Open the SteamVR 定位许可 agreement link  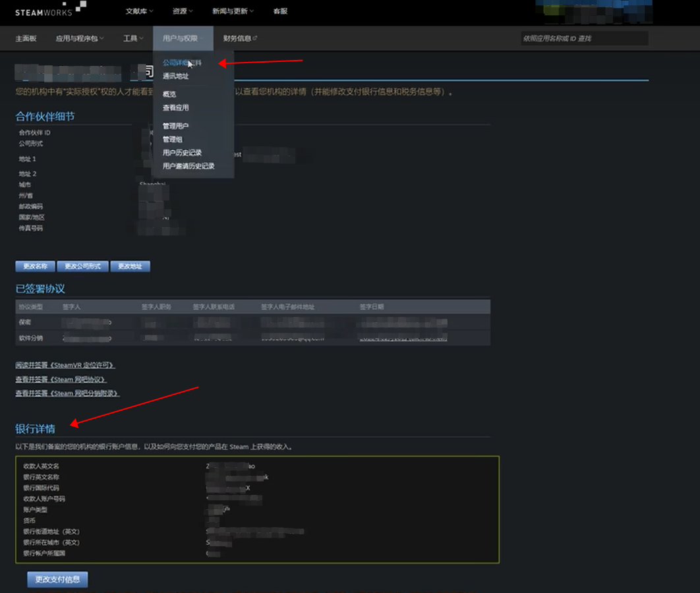tap(65, 365)
